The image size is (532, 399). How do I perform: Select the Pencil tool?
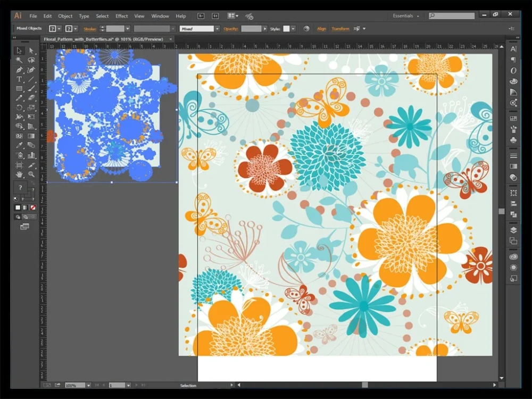[x=19, y=98]
